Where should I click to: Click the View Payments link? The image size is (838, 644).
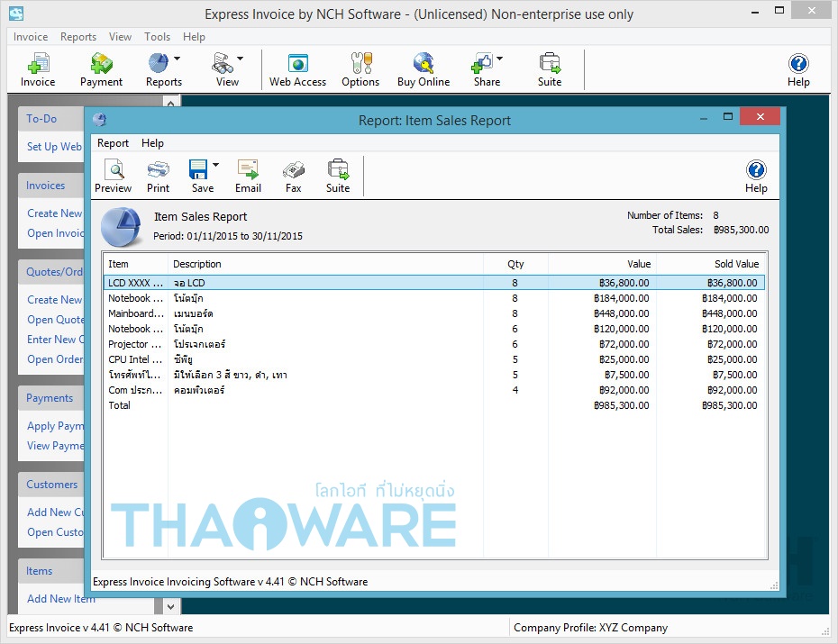click(56, 446)
